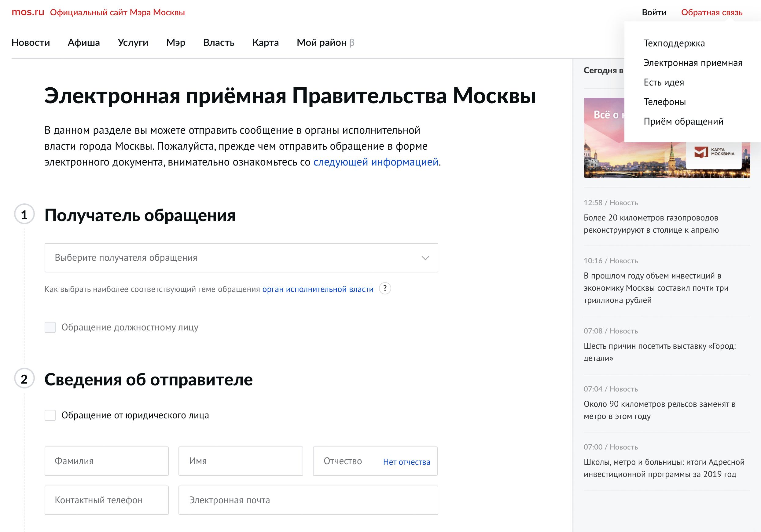761x532 pixels.
Task: Click the Фамилия input field
Action: coord(106,461)
